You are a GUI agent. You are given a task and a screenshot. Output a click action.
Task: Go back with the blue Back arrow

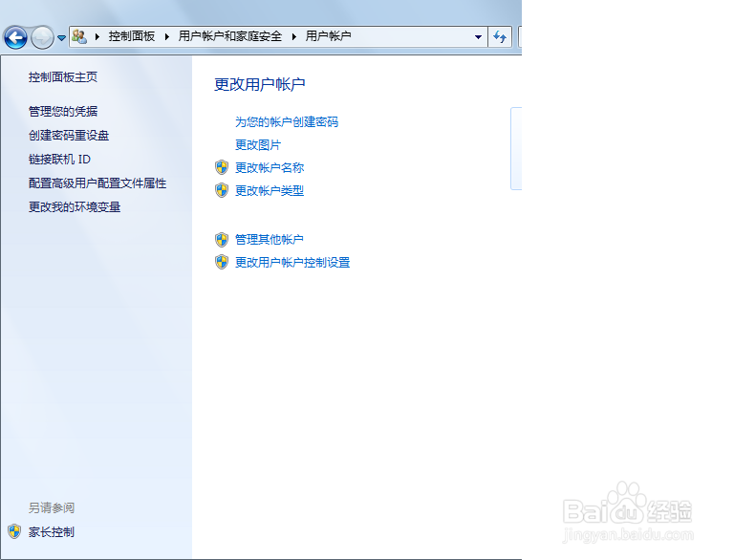click(x=16, y=37)
